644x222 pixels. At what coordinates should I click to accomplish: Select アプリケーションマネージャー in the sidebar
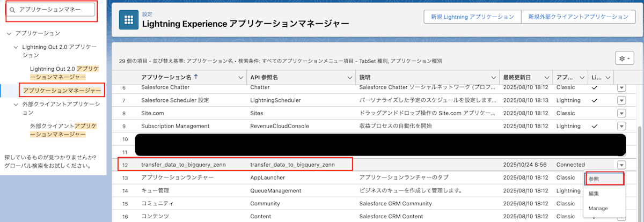pos(62,90)
